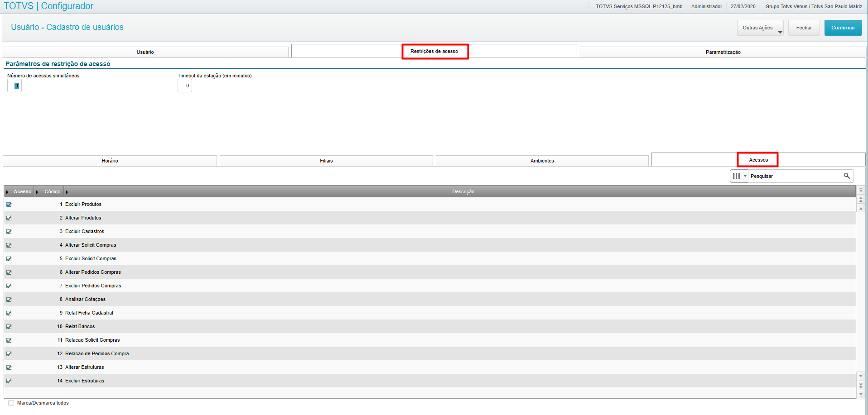
Task: Switch to the Horário sub-tab
Action: coord(110,161)
